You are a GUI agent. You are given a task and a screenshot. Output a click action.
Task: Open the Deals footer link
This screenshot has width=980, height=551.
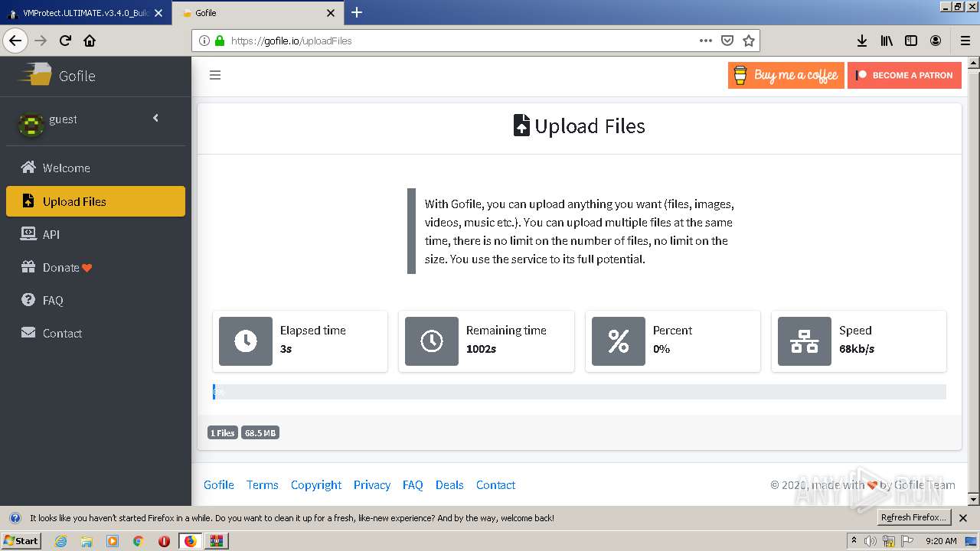coord(449,484)
